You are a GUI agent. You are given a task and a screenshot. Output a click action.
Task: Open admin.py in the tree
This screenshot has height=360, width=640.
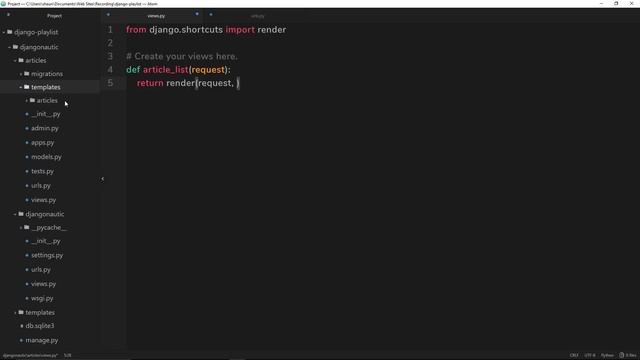tap(45, 128)
